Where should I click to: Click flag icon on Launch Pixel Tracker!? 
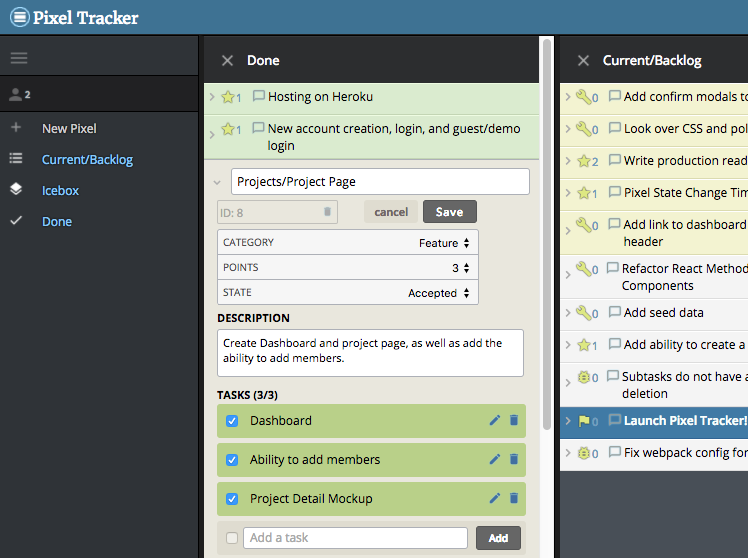point(584,421)
